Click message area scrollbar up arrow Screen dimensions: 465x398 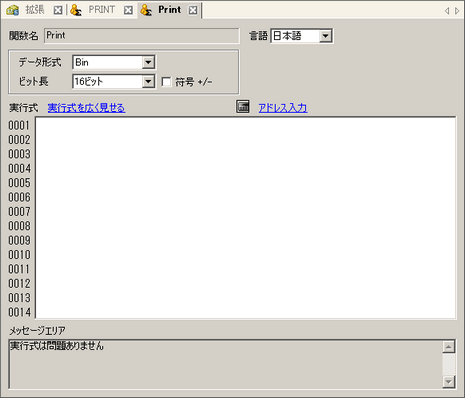tap(449, 347)
